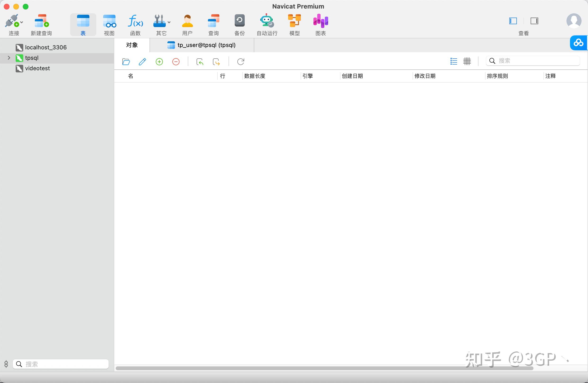Refresh the object list
Screen dimensions: 588x383
click(x=241, y=61)
